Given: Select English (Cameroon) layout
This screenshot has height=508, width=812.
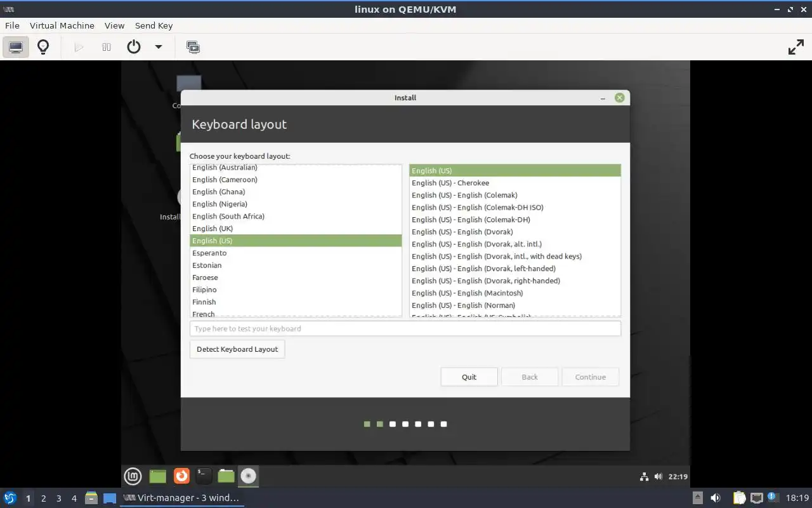Looking at the screenshot, I should click(x=296, y=180).
